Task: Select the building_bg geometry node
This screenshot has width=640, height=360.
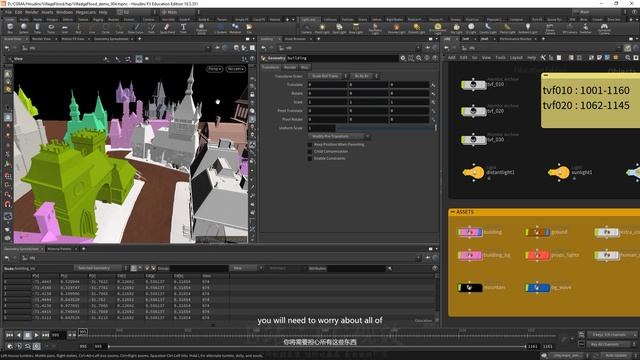Action: tap(470, 256)
